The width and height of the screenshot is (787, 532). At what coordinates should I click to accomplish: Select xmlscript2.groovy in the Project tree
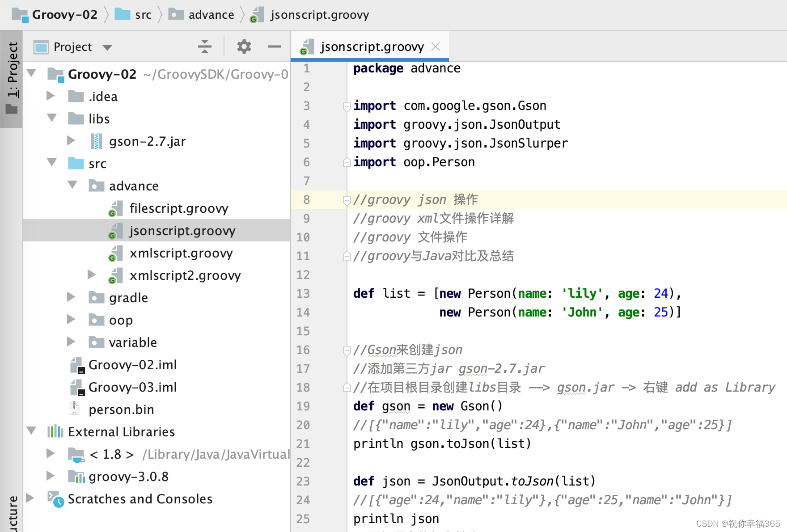tap(185, 275)
